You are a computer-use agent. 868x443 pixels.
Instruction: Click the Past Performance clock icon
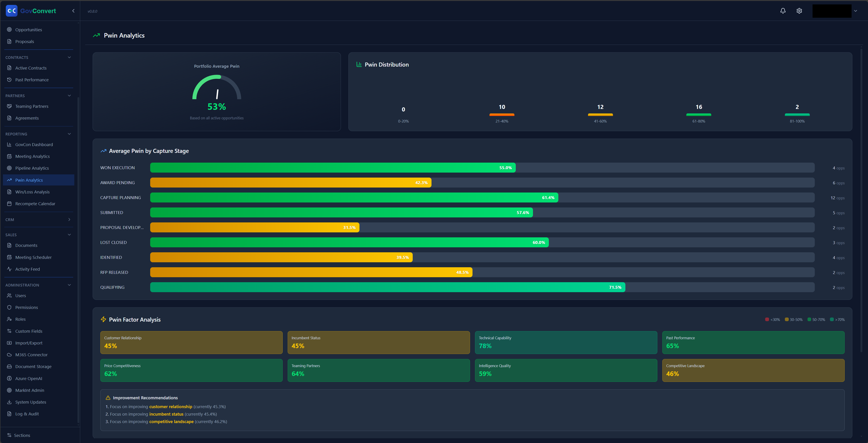[10, 79]
